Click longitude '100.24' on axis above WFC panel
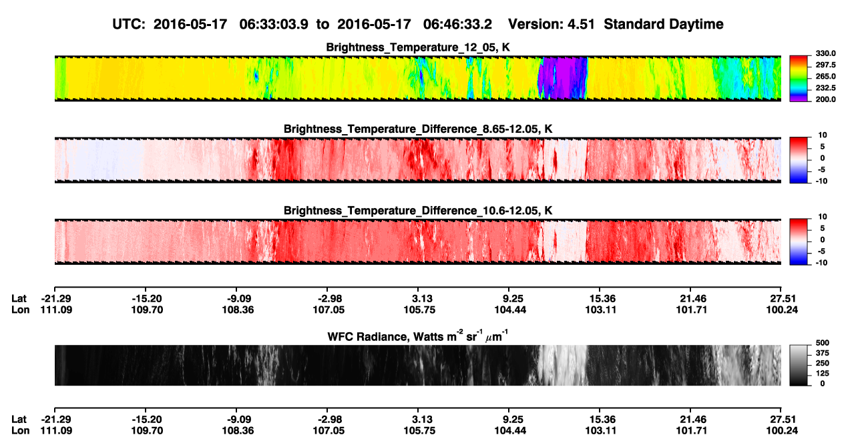The height and width of the screenshot is (445, 868). tap(783, 310)
